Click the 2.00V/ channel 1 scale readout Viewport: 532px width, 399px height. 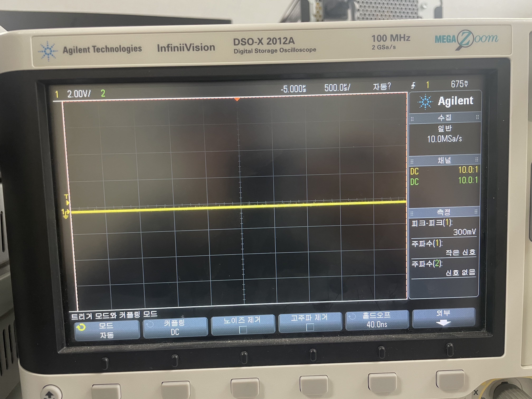(x=79, y=94)
